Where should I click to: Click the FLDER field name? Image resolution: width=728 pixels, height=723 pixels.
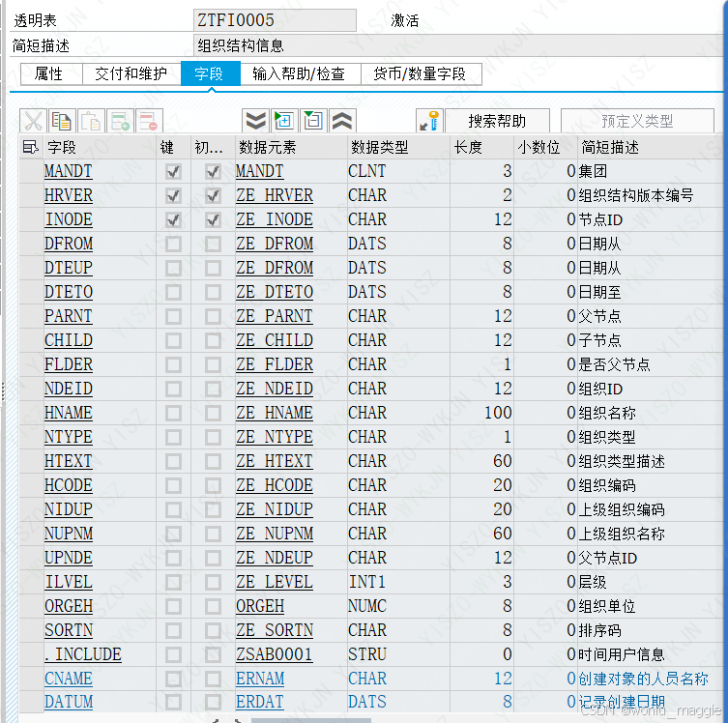69,364
